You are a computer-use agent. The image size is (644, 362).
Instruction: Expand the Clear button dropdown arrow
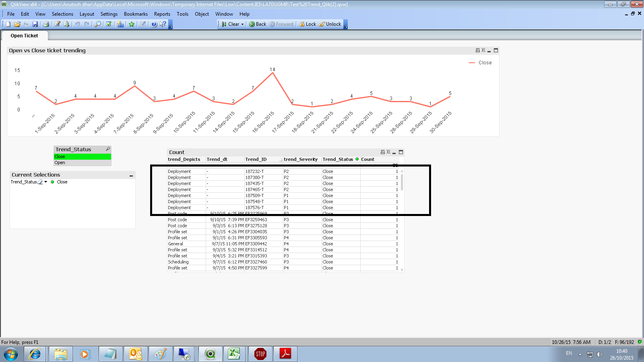pyautogui.click(x=242, y=24)
